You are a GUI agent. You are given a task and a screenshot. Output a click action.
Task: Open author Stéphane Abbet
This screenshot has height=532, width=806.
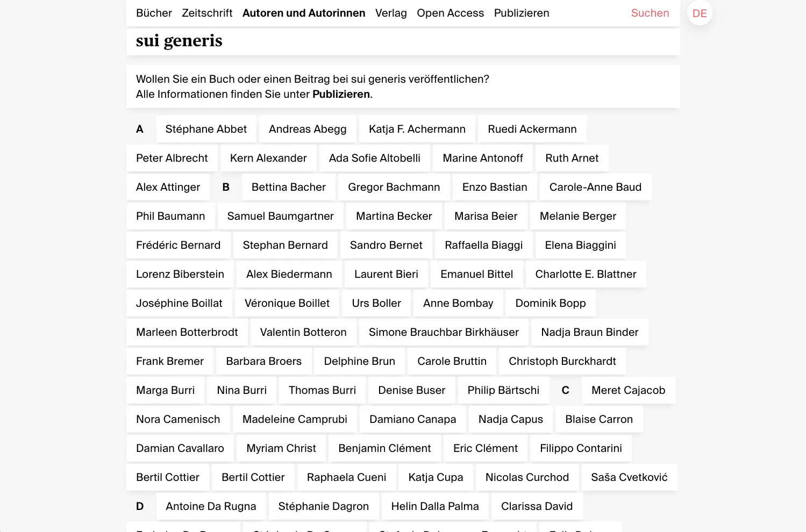pos(206,129)
